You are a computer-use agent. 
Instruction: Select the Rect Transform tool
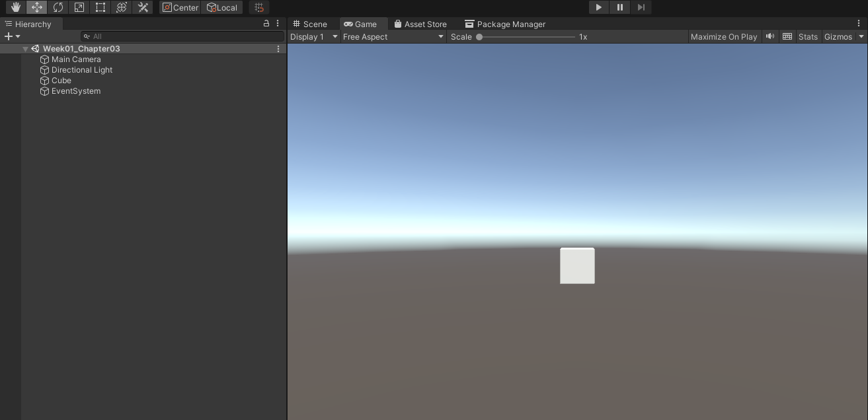pyautogui.click(x=100, y=7)
